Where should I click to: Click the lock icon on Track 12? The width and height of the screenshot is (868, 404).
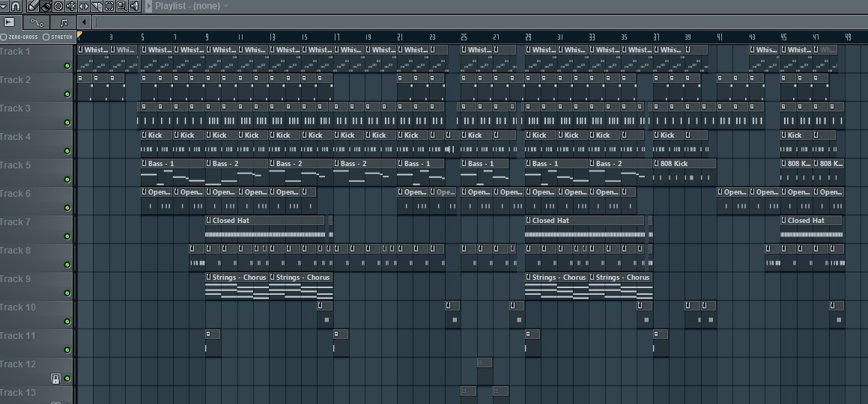tap(55, 379)
